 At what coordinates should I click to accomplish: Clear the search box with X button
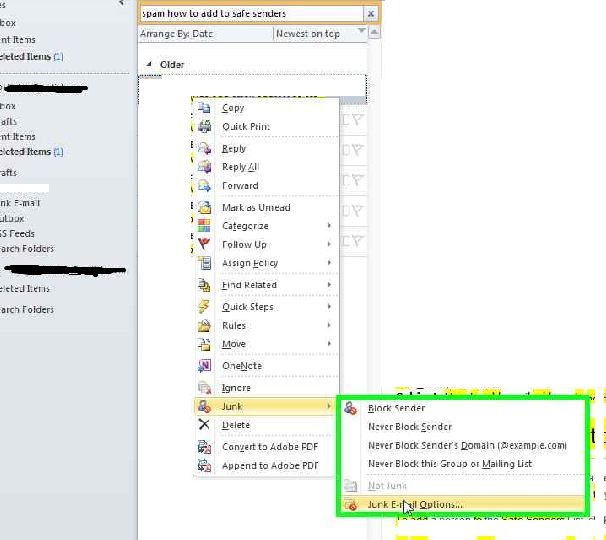(x=371, y=14)
